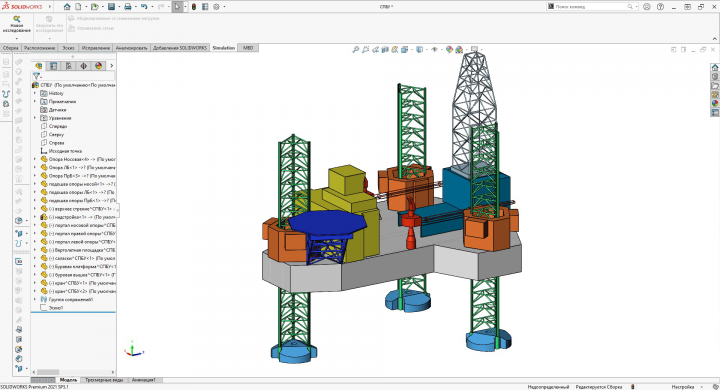Open the Новое исследование dropdown arrow
The height and width of the screenshot is (390, 720).
point(17,39)
